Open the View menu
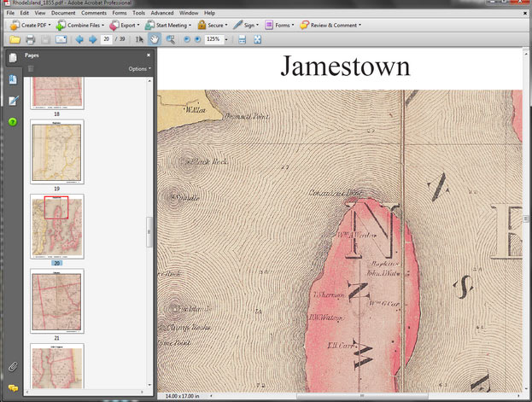 click(39, 13)
